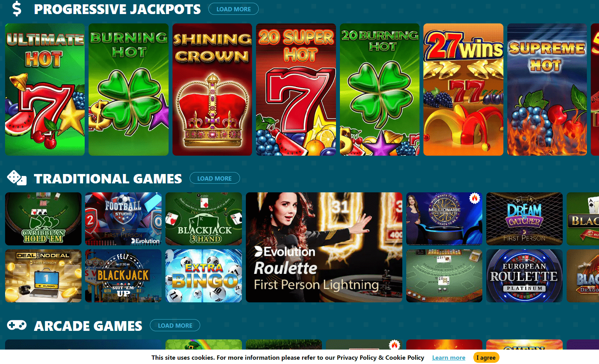
Task: Click the hot flame badge on Millionaire Roulette
Action: [x=475, y=199]
